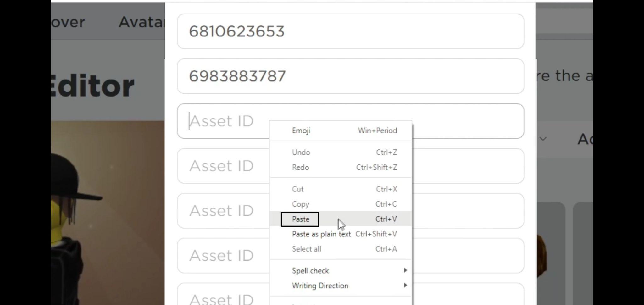The width and height of the screenshot is (644, 305).
Task: Expand the Writing Direction submenu
Action: (341, 286)
